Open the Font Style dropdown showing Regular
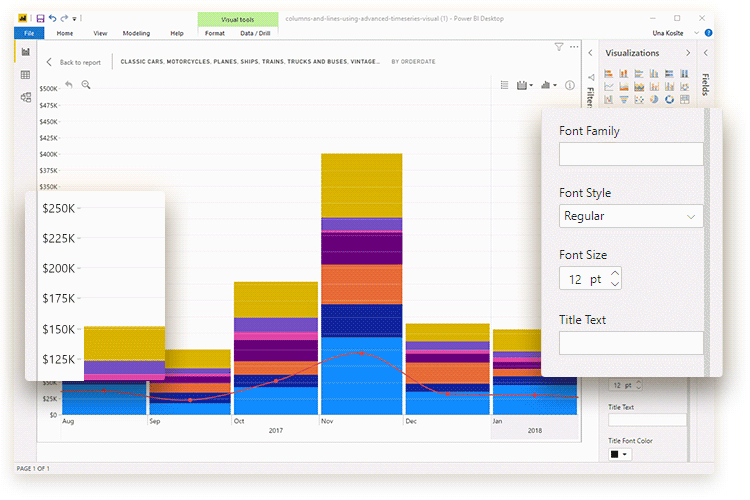Screen dimensions: 750x500 (631, 216)
